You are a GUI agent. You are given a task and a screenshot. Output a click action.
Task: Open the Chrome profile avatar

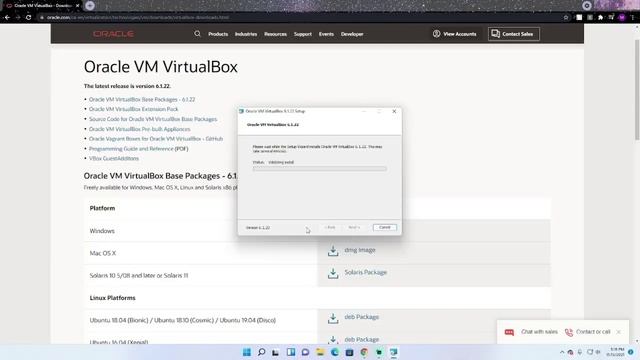click(x=622, y=17)
